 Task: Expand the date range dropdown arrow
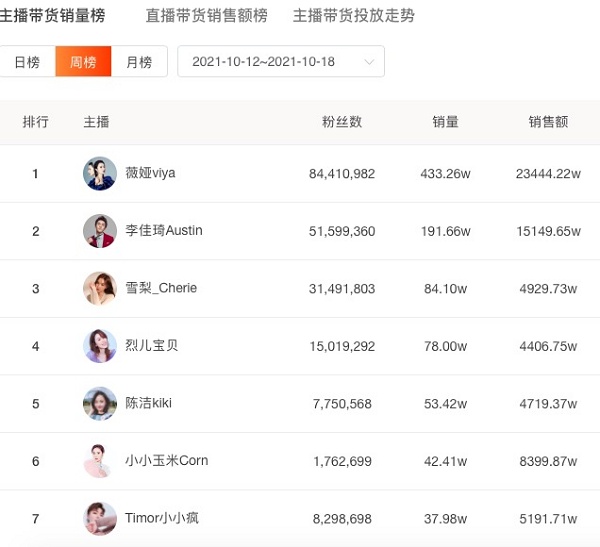pyautogui.click(x=369, y=62)
